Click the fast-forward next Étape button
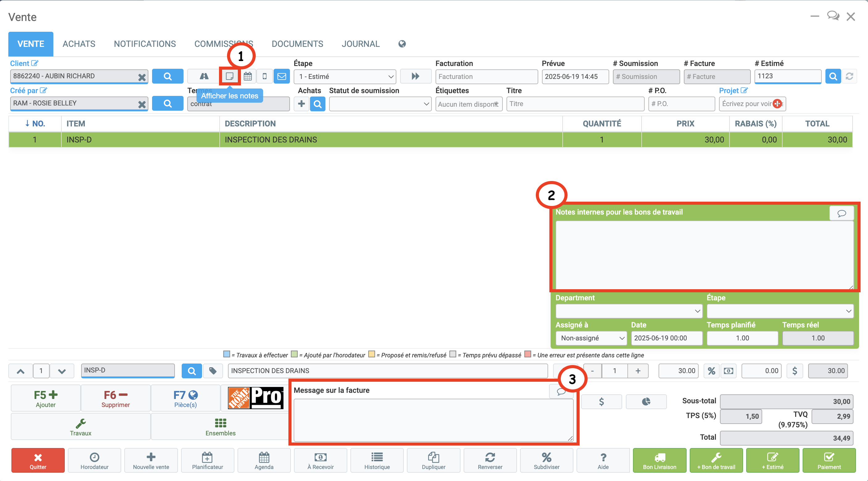This screenshot has width=868, height=481. 415,76
